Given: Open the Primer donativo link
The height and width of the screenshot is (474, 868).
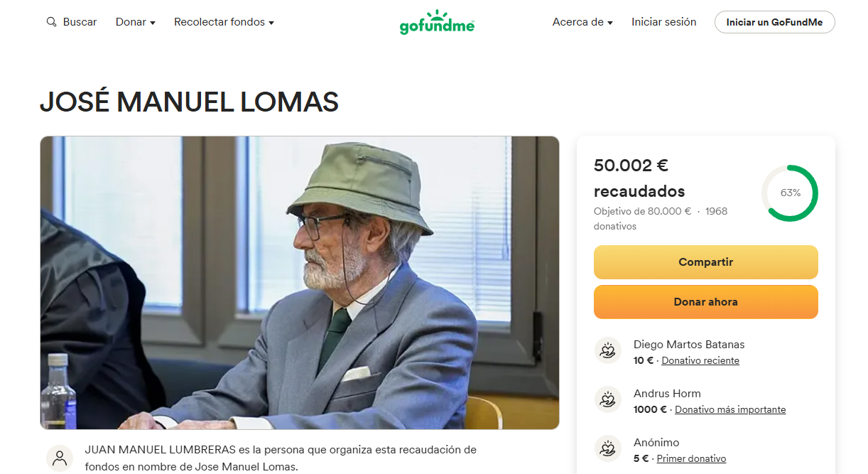Looking at the screenshot, I should pyautogui.click(x=691, y=458).
